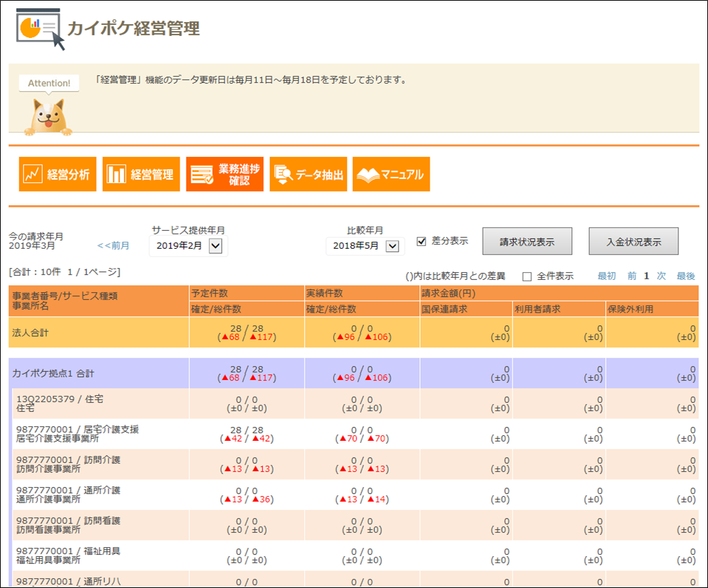708x588 pixels.
Task: Uncheck the 差分表示 checkbox
Action: (421, 242)
